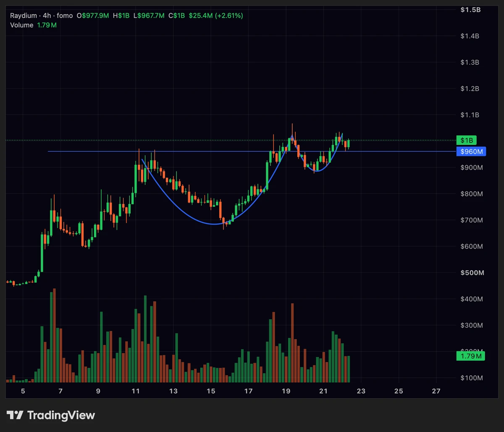Click date label 11 on time axis
The height and width of the screenshot is (432, 504).
136,391
